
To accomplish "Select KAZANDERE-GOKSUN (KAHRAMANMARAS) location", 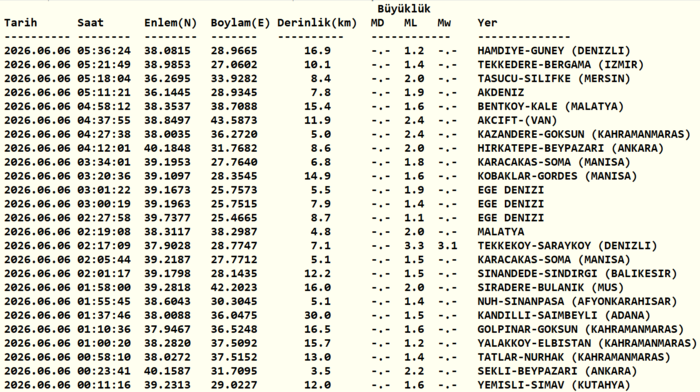I will pos(583,134).
